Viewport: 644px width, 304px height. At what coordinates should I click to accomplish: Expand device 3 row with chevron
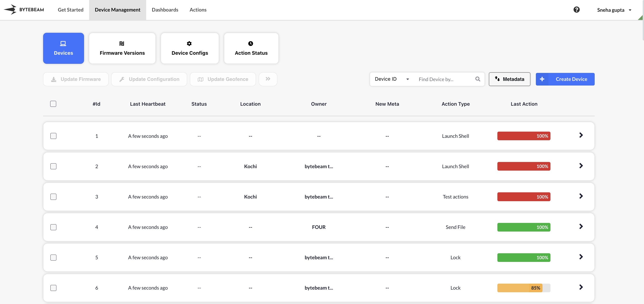point(581,196)
